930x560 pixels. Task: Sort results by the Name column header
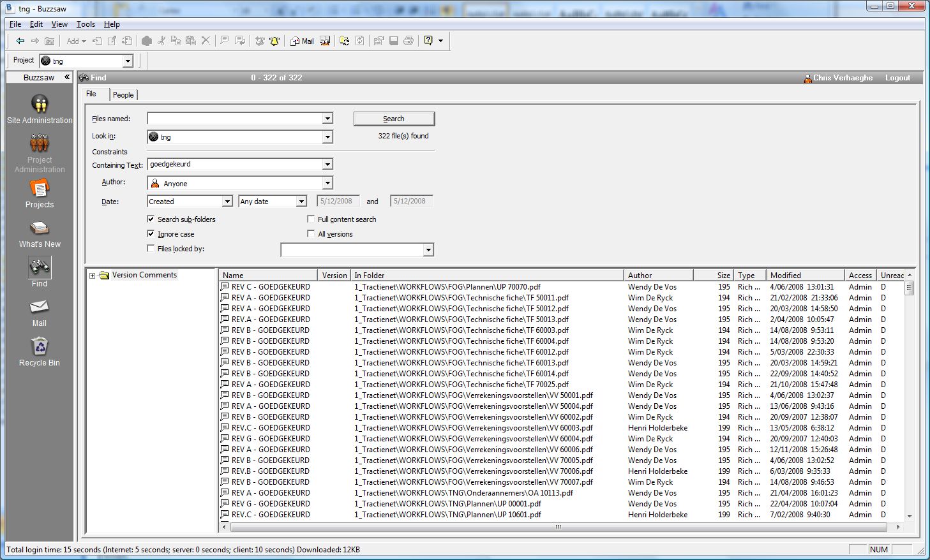pos(269,276)
